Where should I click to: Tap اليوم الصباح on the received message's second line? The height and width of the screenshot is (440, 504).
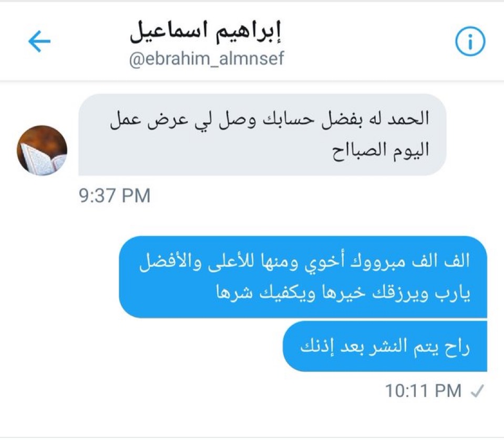[380, 150]
